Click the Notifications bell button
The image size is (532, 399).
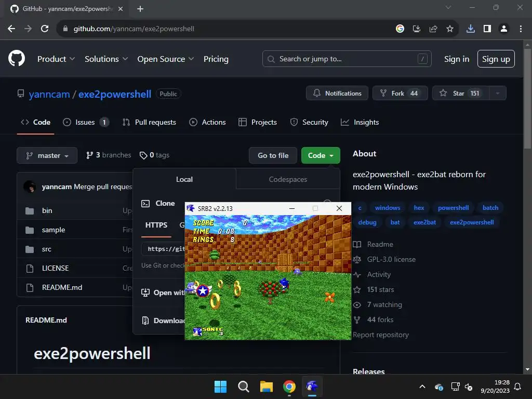pyautogui.click(x=337, y=93)
